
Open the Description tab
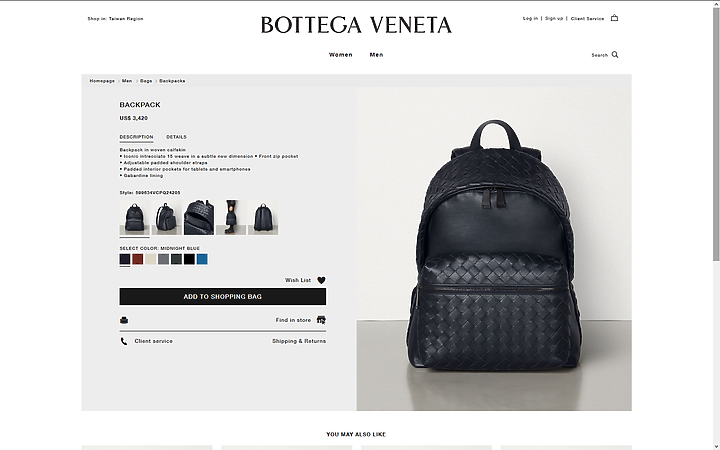(136, 137)
